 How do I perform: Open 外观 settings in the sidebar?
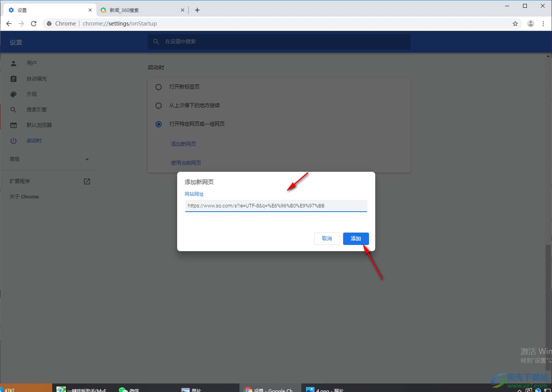click(31, 94)
